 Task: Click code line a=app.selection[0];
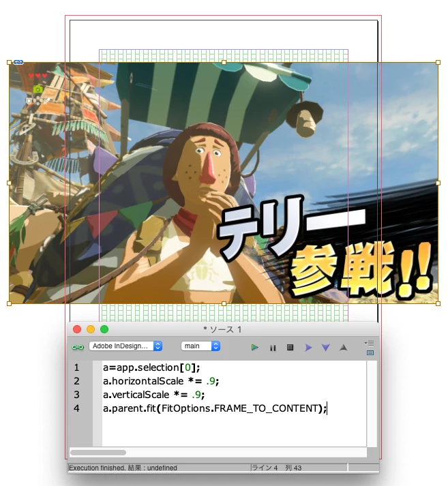click(x=151, y=367)
